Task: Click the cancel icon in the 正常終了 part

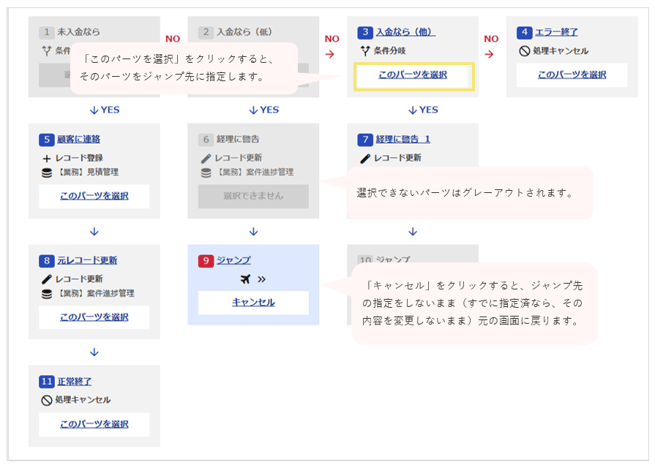Action: tap(47, 400)
